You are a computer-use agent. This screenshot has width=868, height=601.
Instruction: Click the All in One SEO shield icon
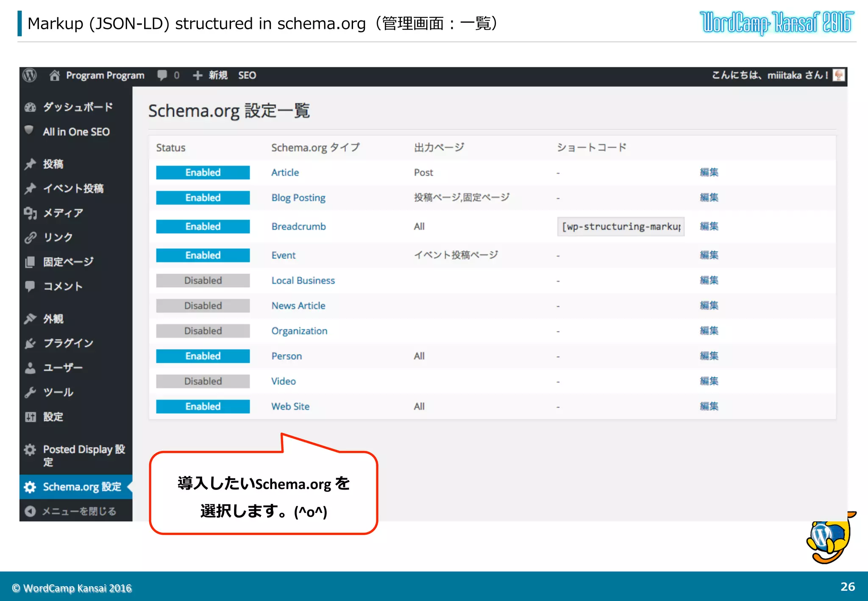29,131
